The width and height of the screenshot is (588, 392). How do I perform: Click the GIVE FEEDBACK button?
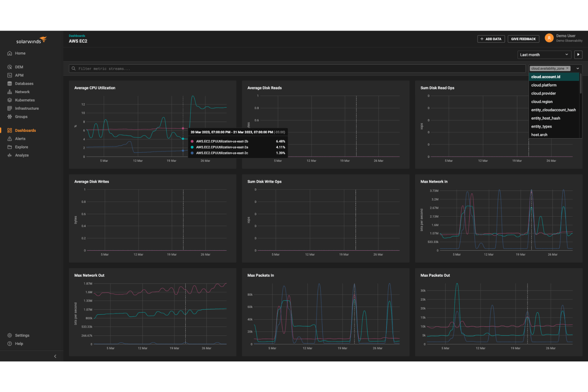coord(523,39)
